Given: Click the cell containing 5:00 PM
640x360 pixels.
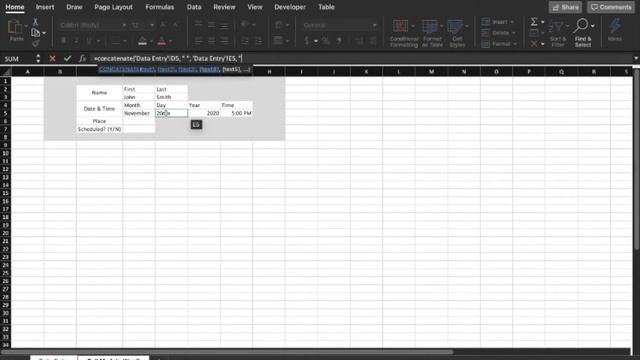Looking at the screenshot, I should [x=236, y=113].
